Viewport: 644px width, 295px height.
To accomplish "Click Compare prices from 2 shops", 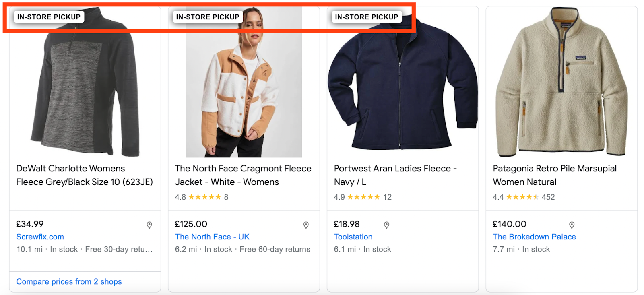I will (x=69, y=282).
